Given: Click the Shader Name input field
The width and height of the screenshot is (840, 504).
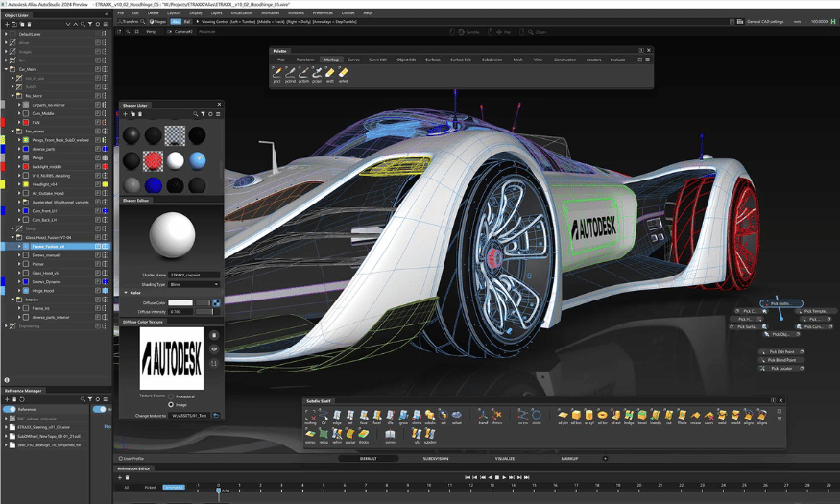Looking at the screenshot, I should [195, 275].
